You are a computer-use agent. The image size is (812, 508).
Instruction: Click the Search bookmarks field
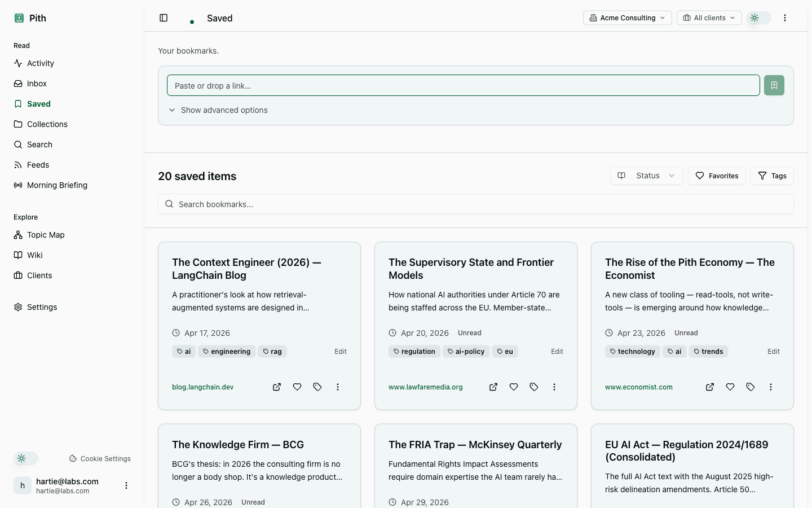coord(476,204)
